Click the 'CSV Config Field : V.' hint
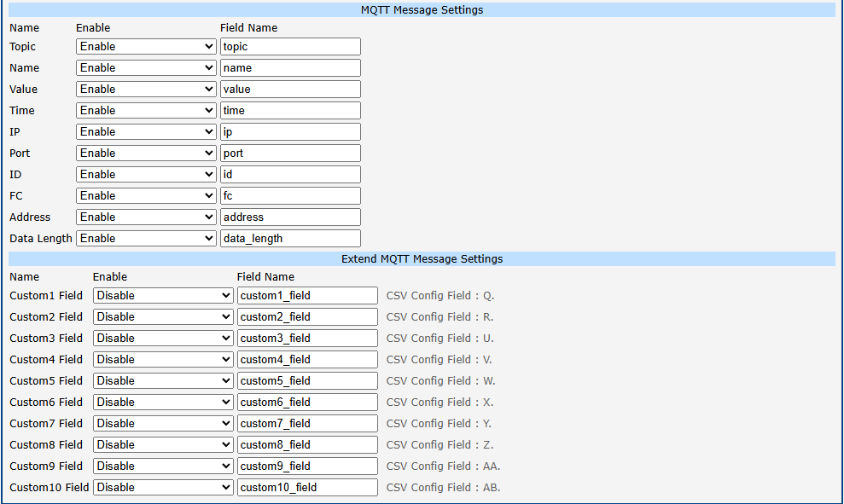The height and width of the screenshot is (504, 844). point(439,359)
